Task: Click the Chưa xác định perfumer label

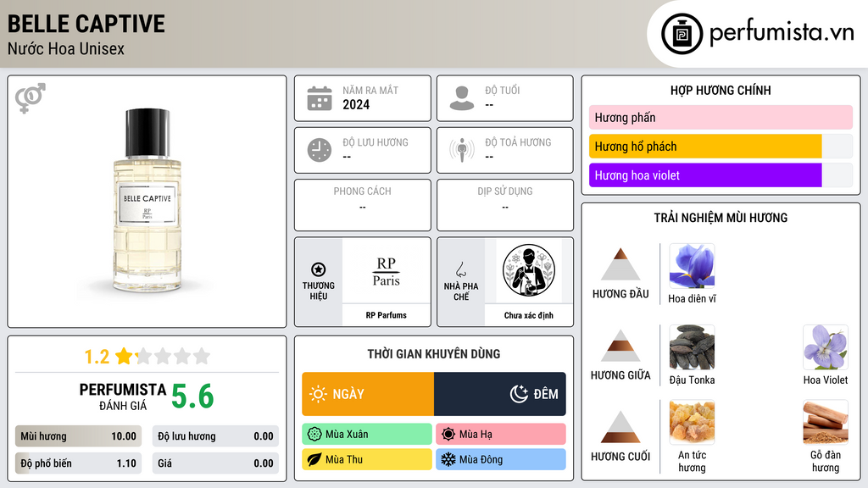Action: click(x=529, y=315)
